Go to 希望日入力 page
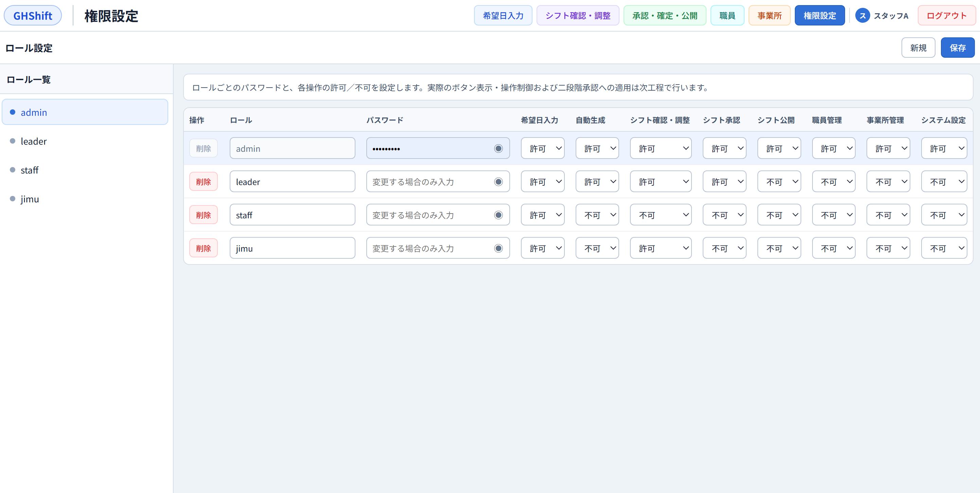 pos(503,16)
